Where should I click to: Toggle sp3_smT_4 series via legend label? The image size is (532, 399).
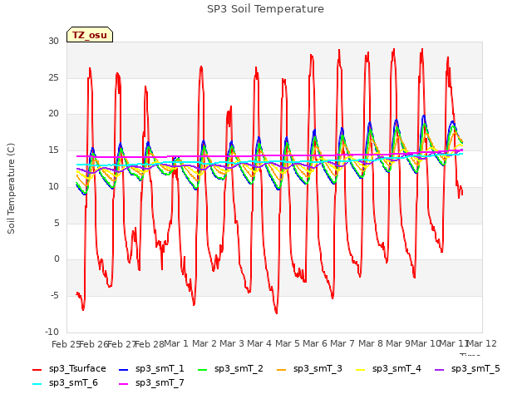coord(397,369)
